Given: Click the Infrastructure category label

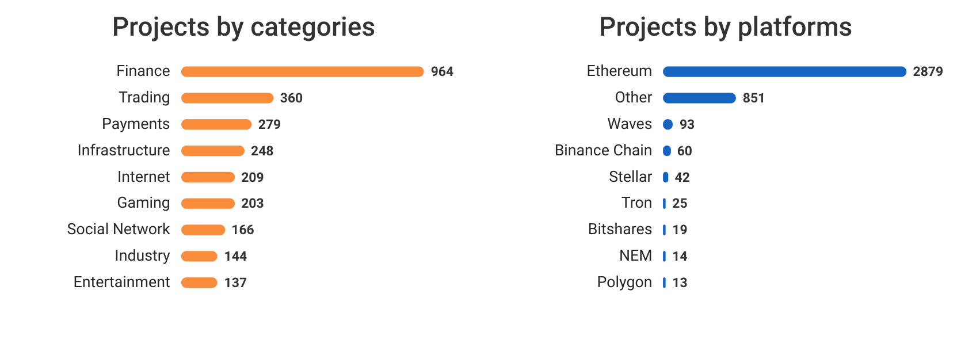Looking at the screenshot, I should tap(124, 150).
